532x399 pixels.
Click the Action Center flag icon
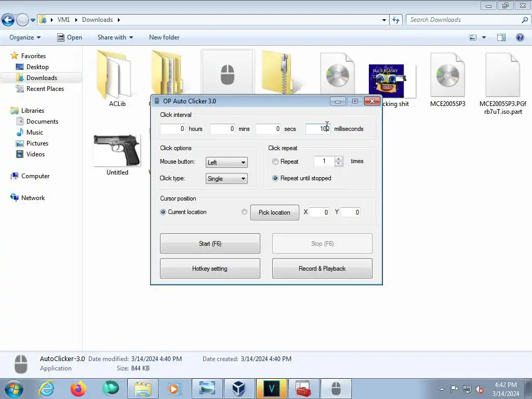click(x=454, y=390)
